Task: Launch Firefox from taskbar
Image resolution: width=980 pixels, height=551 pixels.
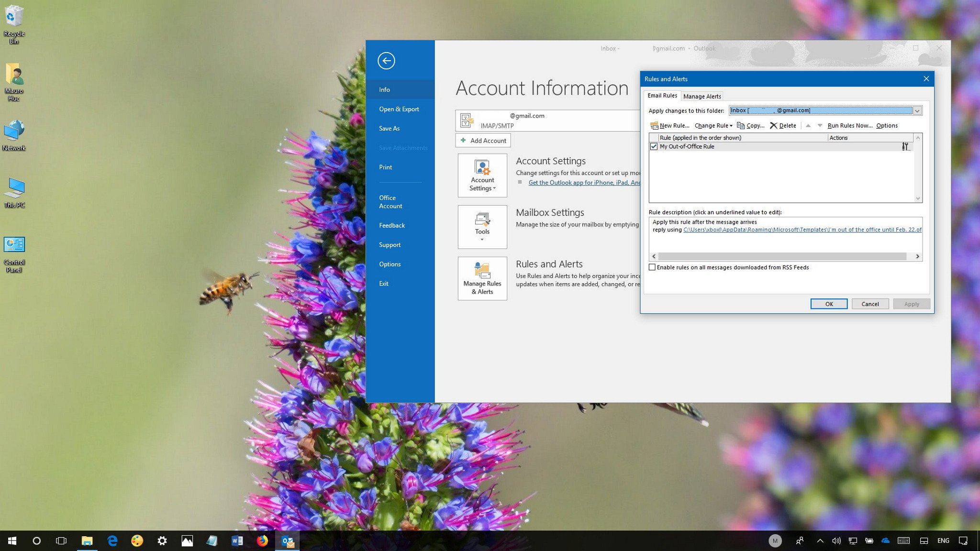Action: [262, 540]
